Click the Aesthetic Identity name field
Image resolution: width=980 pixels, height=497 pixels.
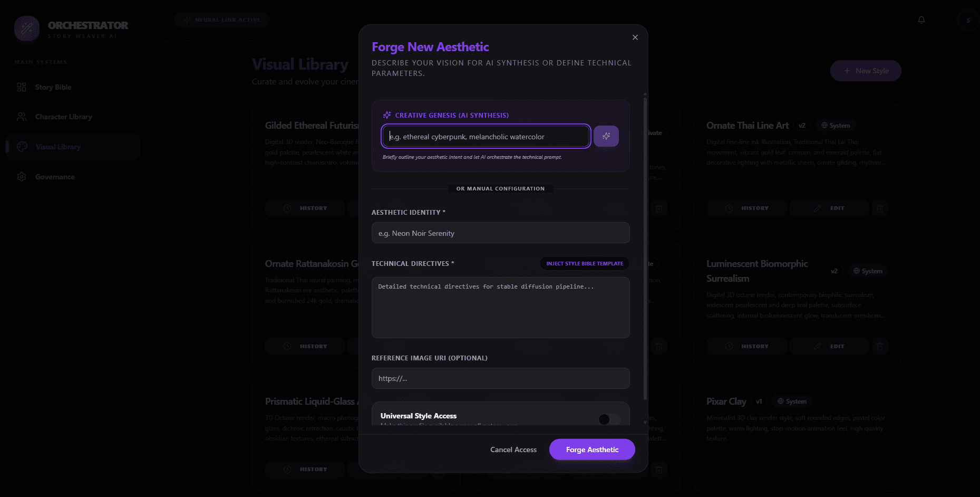[500, 233]
